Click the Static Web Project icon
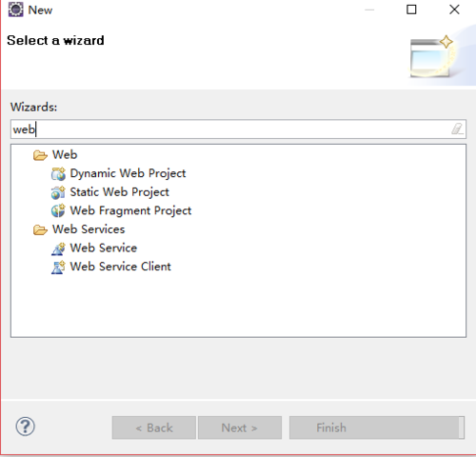 [x=58, y=192]
